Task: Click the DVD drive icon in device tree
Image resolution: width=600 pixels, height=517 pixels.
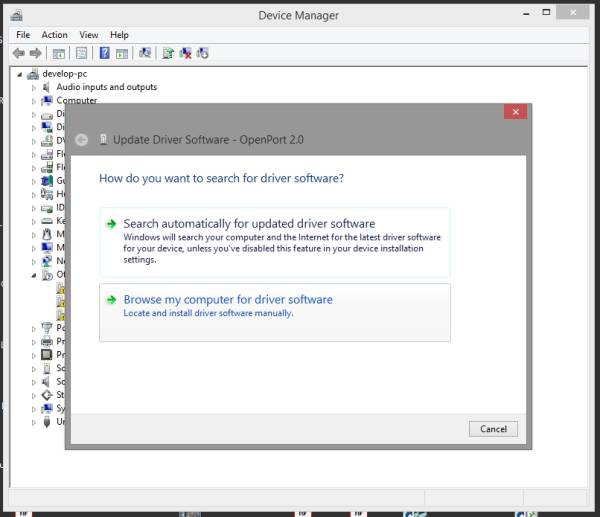Action: 47,140
